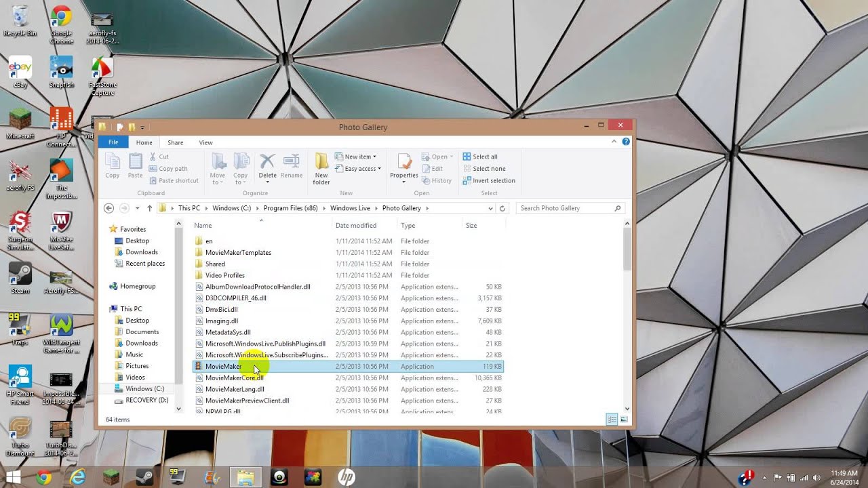Open the Move to dropdown
This screenshot has width=868, height=488.
point(218,169)
